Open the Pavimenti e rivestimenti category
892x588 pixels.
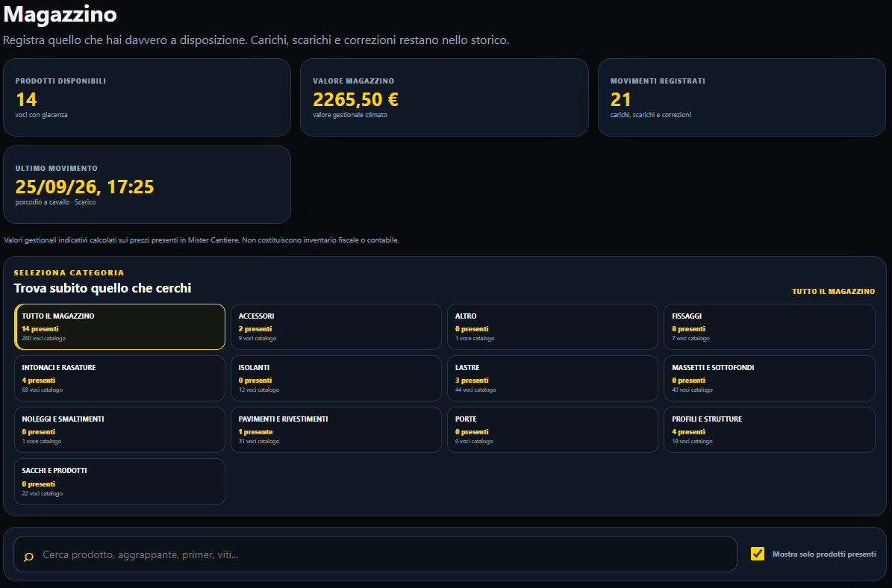pyautogui.click(x=336, y=430)
